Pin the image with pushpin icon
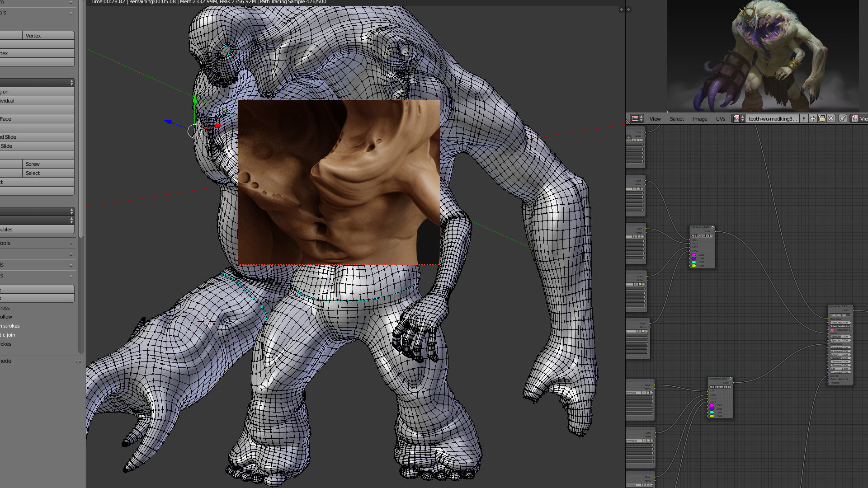 (x=843, y=118)
